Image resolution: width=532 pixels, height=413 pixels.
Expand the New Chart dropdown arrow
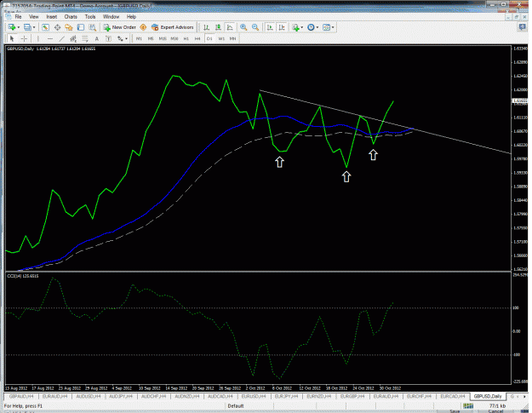pos(19,27)
